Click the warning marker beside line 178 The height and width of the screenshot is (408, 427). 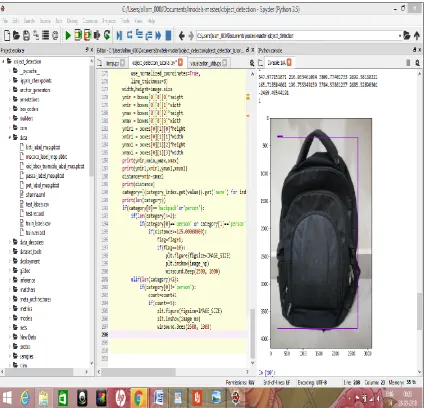pyautogui.click(x=248, y=97)
